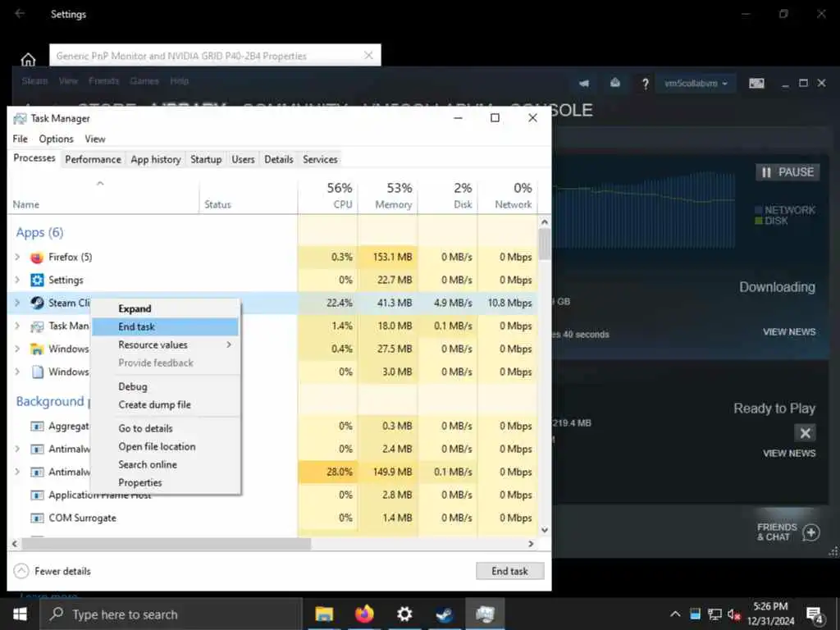The width and height of the screenshot is (840, 630).
Task: Expand the first Antimalware process row
Action: pos(18,449)
